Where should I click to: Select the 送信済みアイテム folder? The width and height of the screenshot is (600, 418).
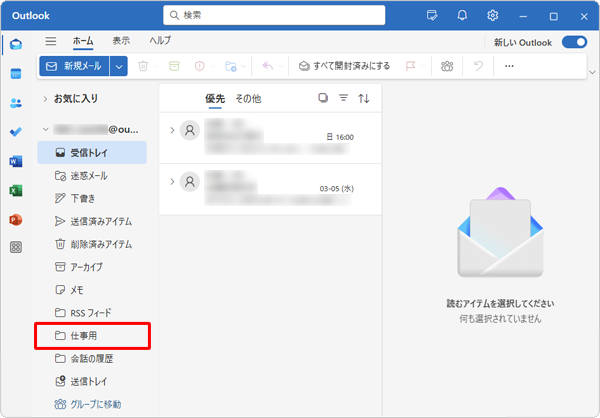(x=92, y=221)
